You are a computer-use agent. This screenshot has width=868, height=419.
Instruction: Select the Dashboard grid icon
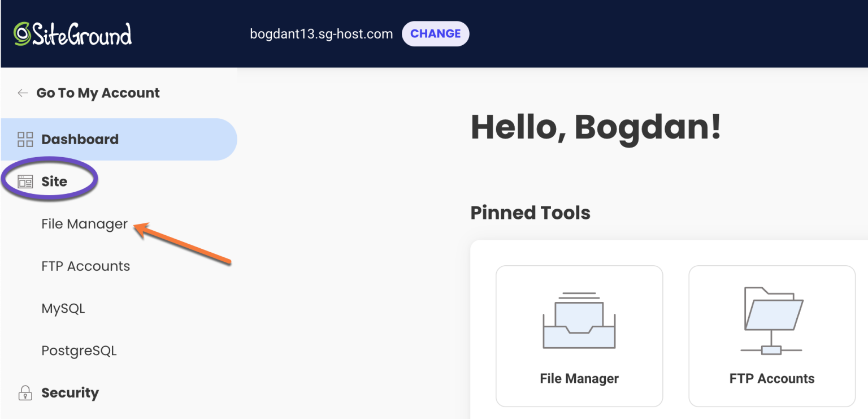25,139
